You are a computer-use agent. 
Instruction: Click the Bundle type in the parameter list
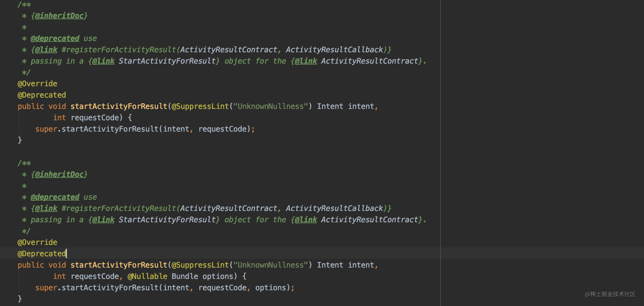pyautogui.click(x=185, y=276)
